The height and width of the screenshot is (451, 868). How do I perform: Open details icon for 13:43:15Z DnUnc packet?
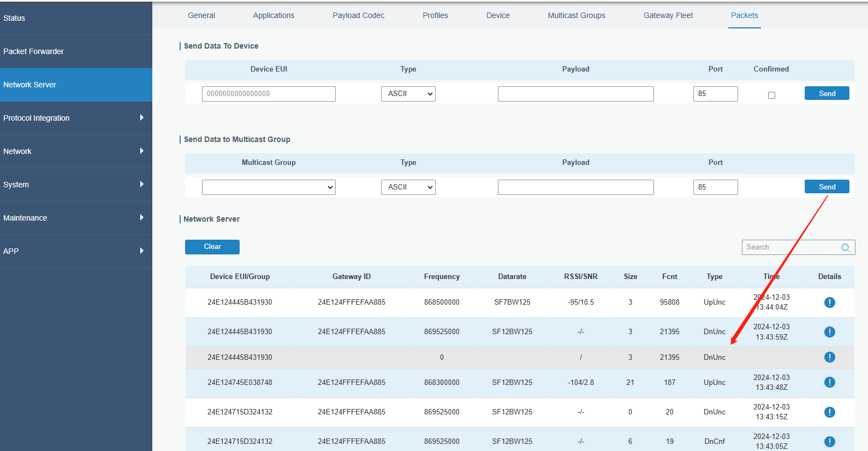[829, 412]
